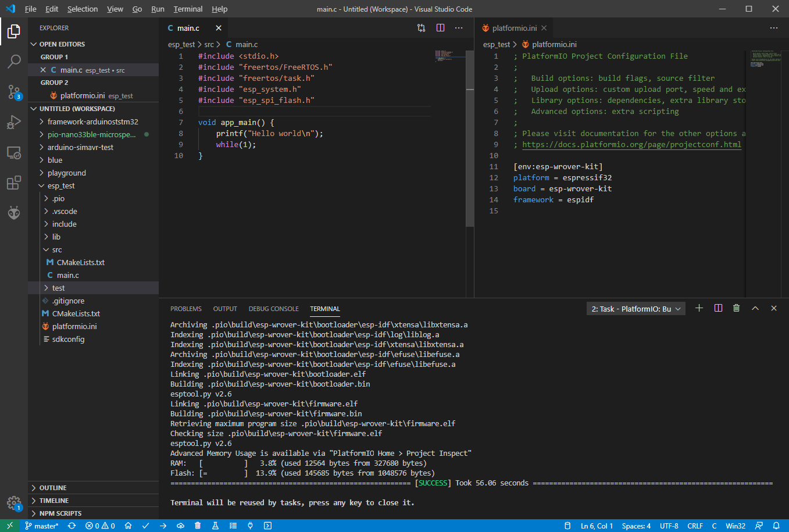Click the synchronize changes icon in status bar
The image size is (789, 532).
click(x=72, y=526)
